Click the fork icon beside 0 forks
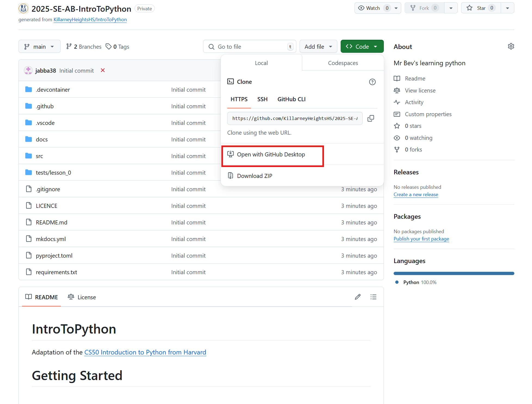This screenshot has height=404, width=532. (397, 149)
